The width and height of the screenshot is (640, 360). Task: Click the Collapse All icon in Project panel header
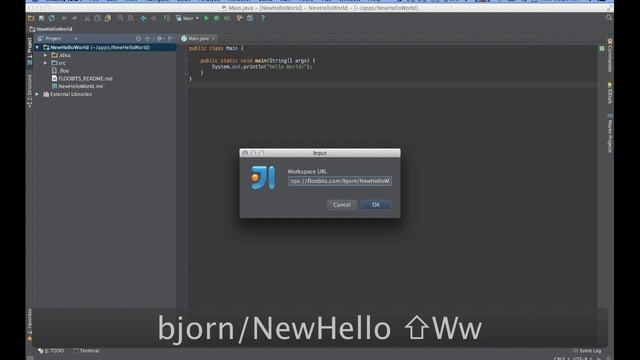pos(147,38)
